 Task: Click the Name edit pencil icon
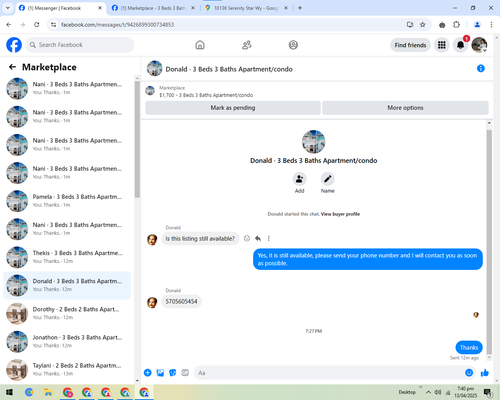[x=328, y=179]
